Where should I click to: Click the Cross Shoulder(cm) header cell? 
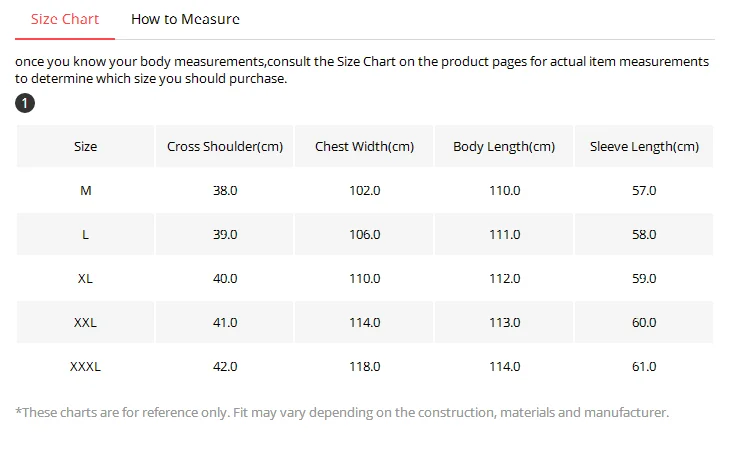[225, 146]
